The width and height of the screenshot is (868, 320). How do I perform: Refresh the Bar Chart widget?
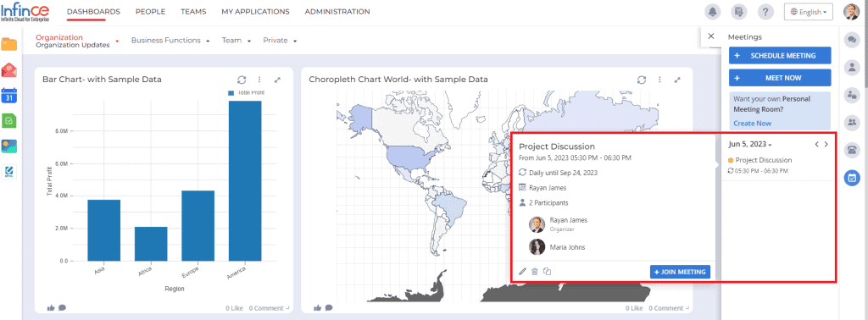(242, 80)
